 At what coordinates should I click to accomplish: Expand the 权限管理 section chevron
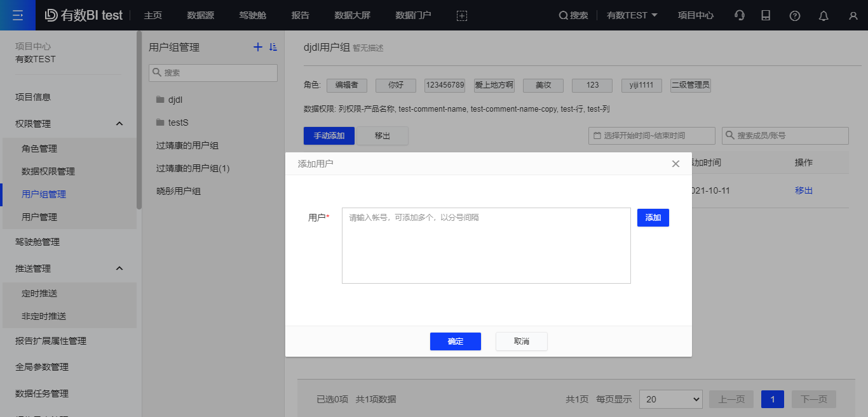point(119,123)
